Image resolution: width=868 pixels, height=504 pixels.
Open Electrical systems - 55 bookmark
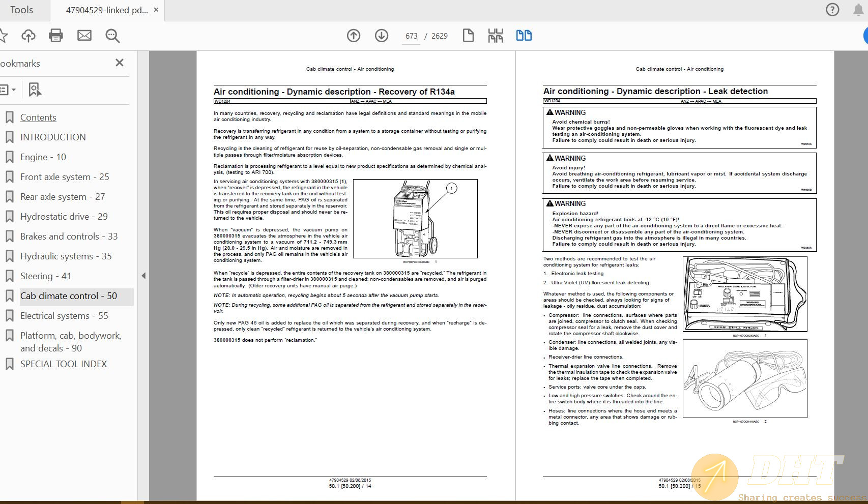pos(64,316)
